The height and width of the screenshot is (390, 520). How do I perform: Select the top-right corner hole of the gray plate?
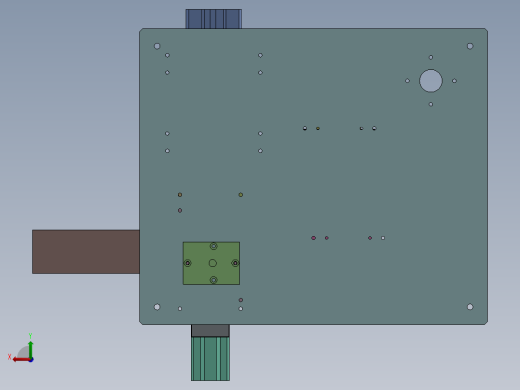[470, 46]
